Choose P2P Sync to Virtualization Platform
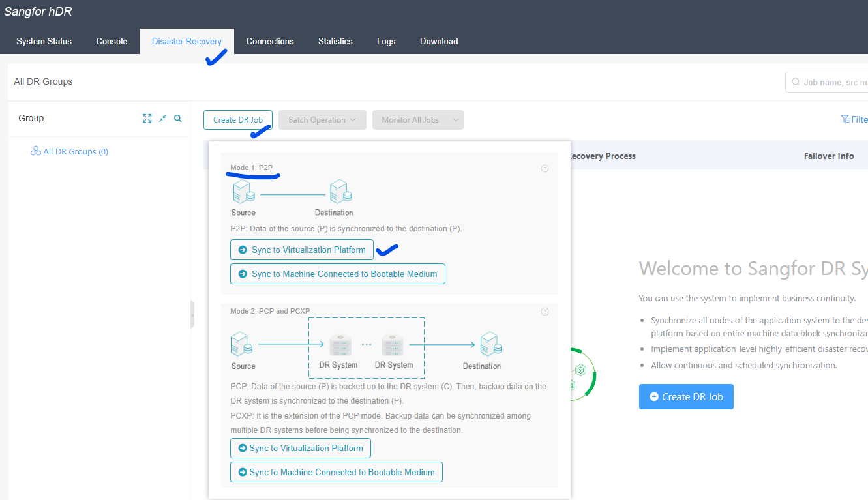Viewport: 868px width, 500px height. click(x=302, y=250)
